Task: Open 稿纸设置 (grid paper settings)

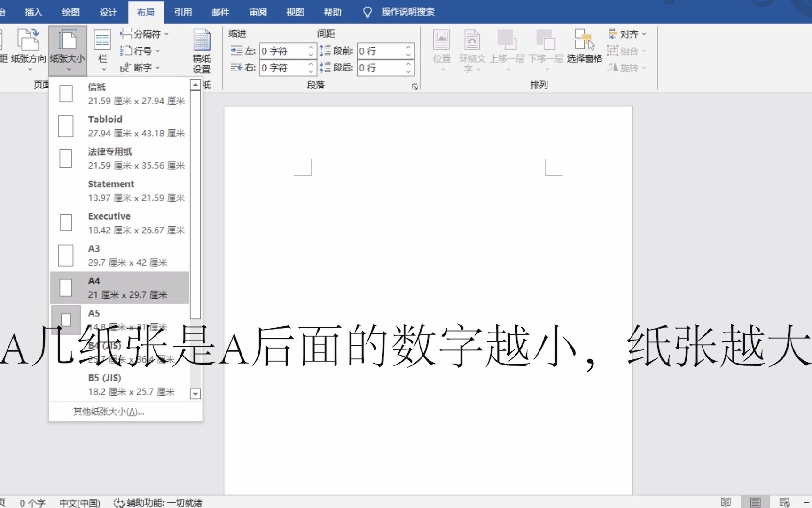Action: [201, 50]
